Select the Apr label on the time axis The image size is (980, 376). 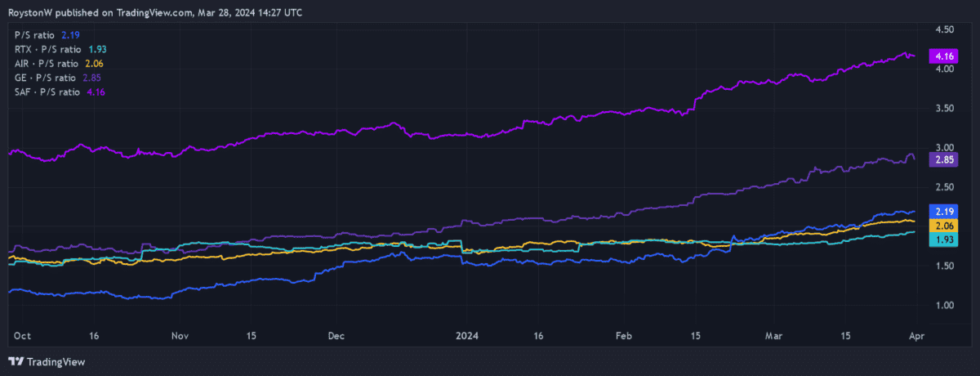click(x=915, y=336)
